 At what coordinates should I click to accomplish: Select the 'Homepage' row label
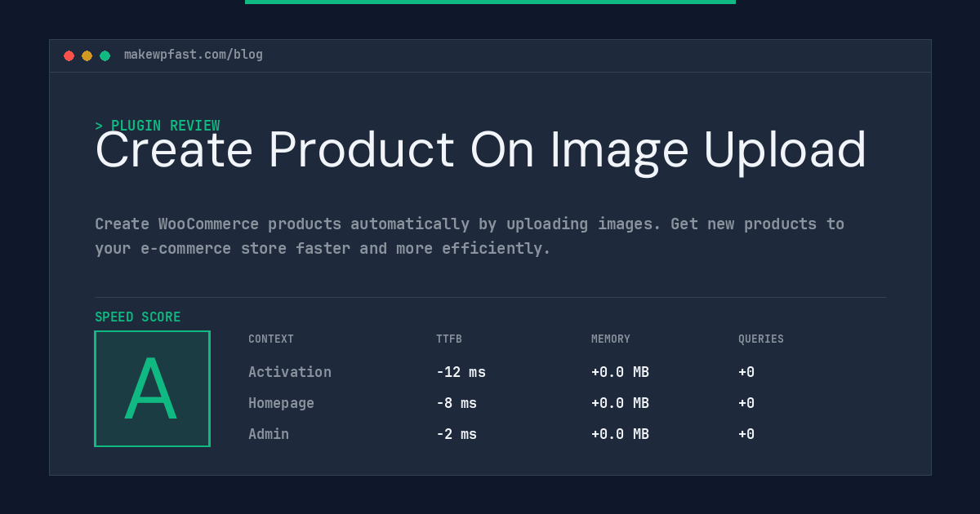[x=281, y=403]
